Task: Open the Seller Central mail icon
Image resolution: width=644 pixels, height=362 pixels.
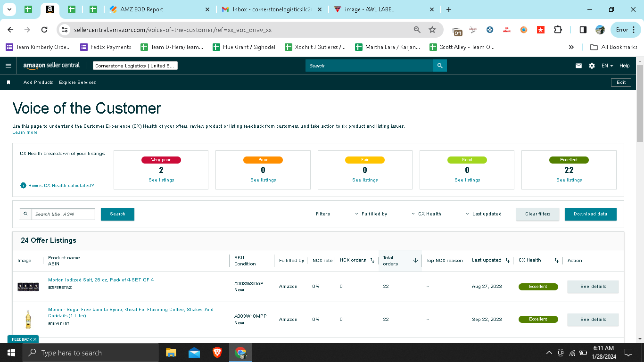Action: click(x=578, y=66)
